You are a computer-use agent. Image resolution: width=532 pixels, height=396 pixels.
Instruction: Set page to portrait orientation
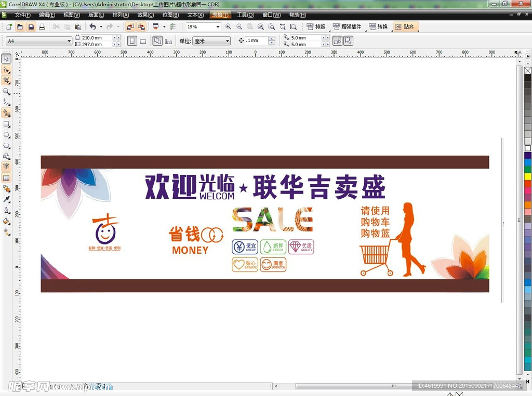click(132, 41)
